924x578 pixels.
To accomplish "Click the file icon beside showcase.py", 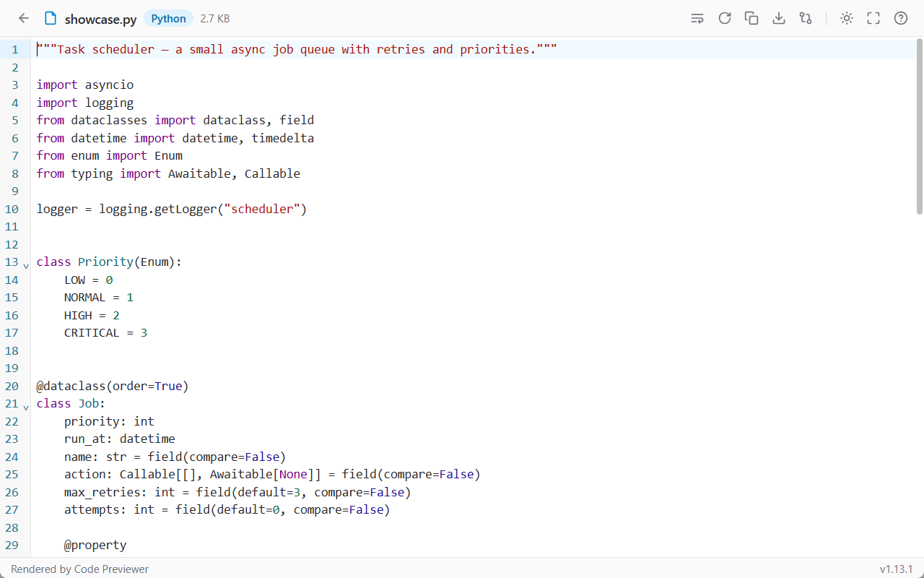I will pos(50,19).
